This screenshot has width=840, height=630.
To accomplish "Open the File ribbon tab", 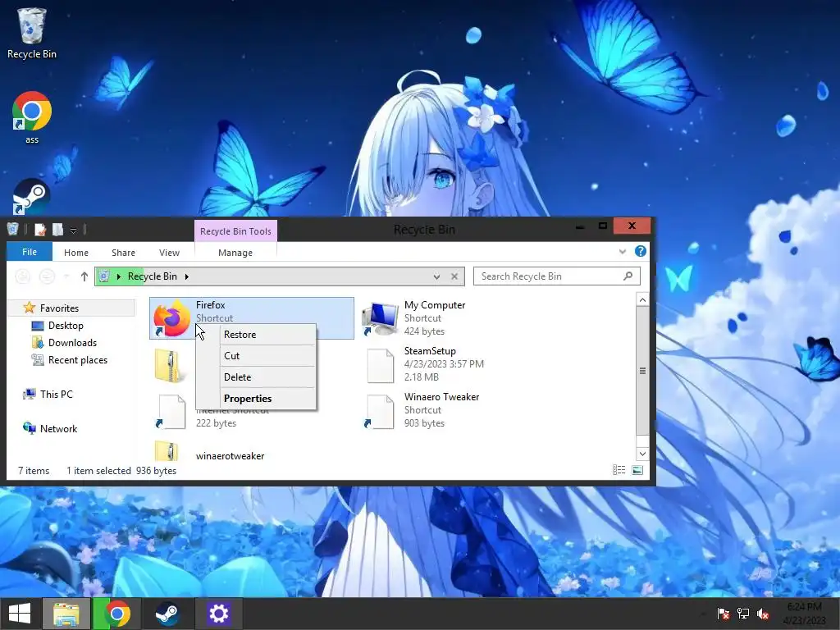I will tap(30, 252).
